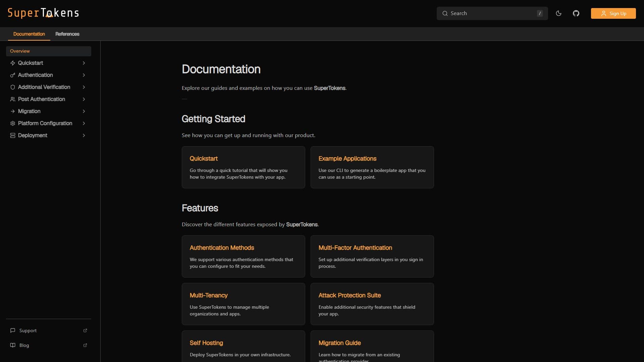Open the Authentication Methods card
Viewport: 644px width, 362px height.
[244, 256]
